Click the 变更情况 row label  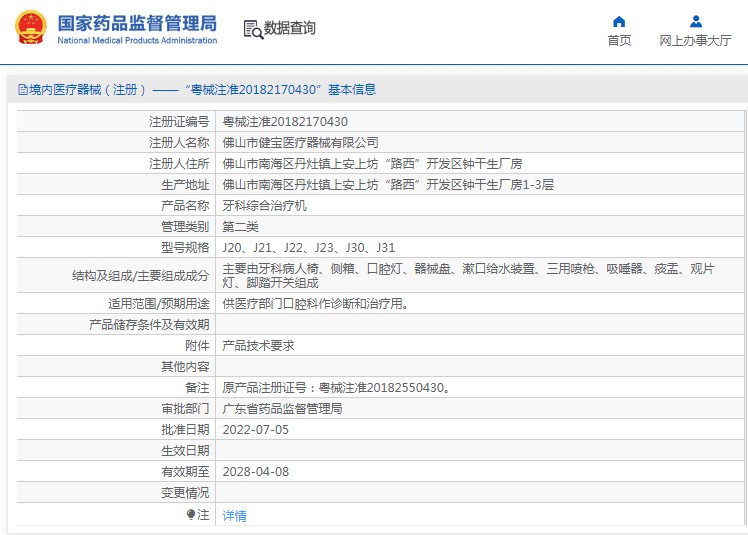click(x=185, y=493)
